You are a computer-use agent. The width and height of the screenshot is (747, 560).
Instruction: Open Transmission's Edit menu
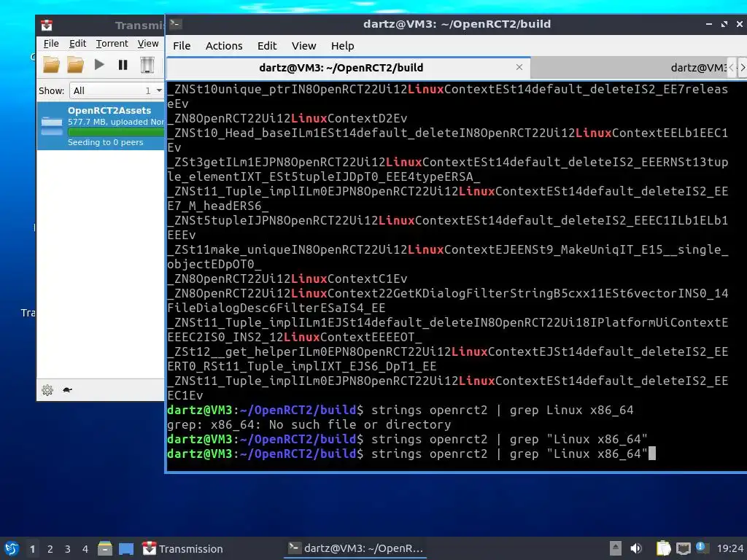coord(77,43)
